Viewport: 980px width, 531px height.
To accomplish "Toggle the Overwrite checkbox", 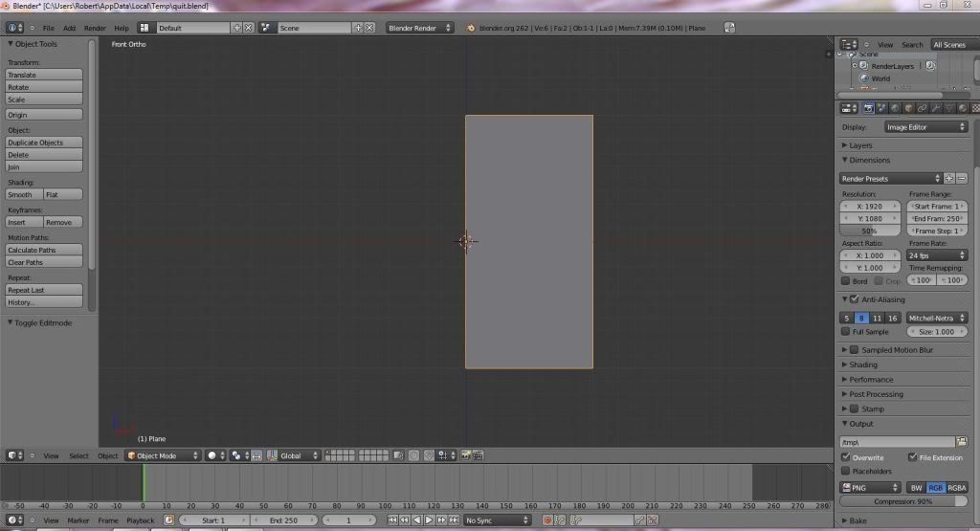I will pyautogui.click(x=846, y=457).
